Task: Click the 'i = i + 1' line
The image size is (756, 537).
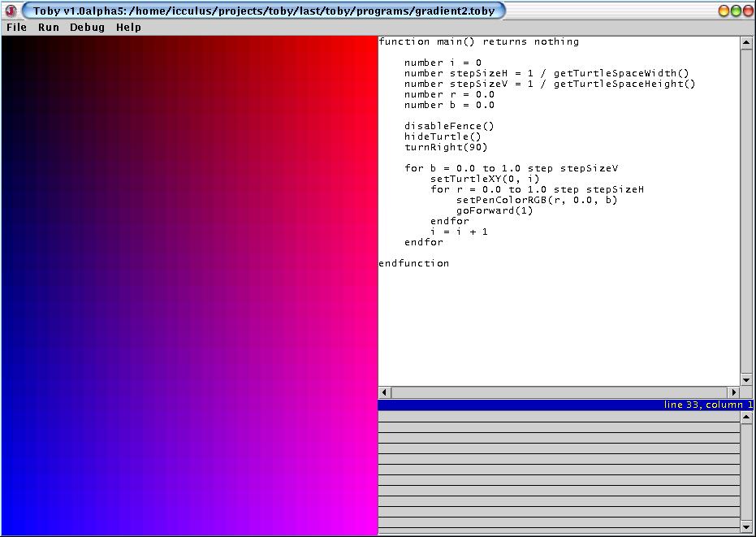Action: point(459,232)
